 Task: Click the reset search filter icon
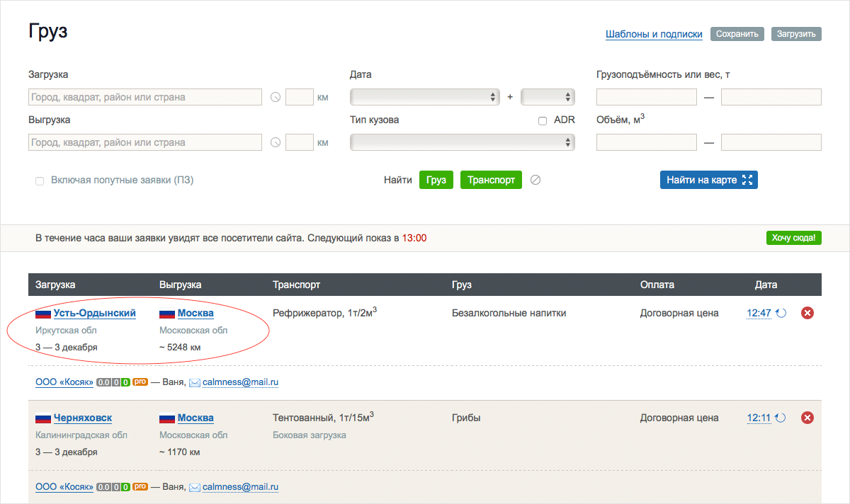coord(535,180)
